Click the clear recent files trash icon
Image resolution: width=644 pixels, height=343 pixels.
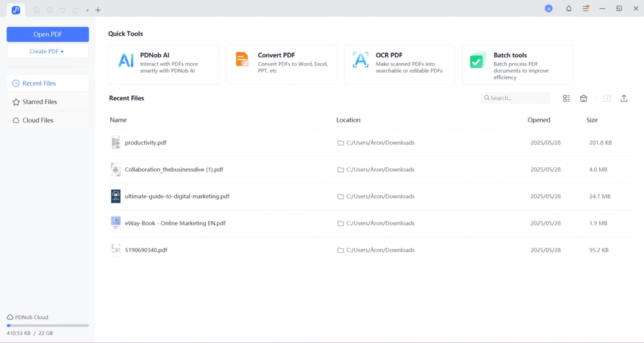pyautogui.click(x=583, y=98)
